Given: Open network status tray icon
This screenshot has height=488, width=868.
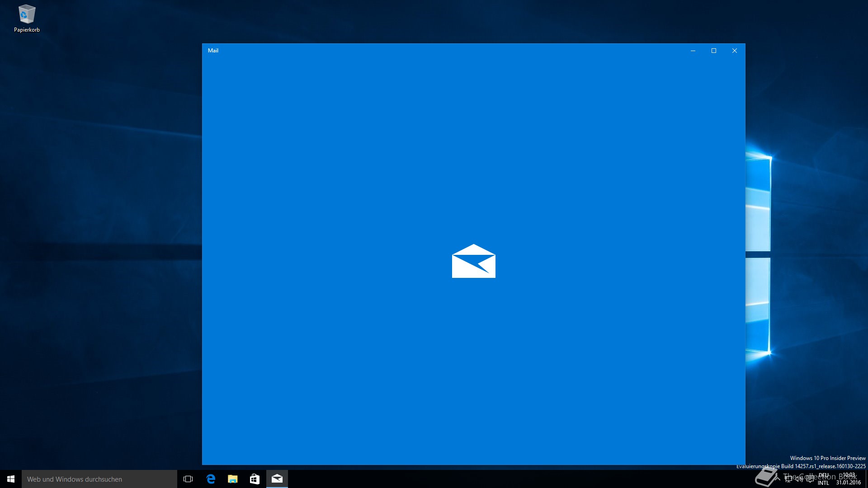Looking at the screenshot, I should tap(788, 479).
